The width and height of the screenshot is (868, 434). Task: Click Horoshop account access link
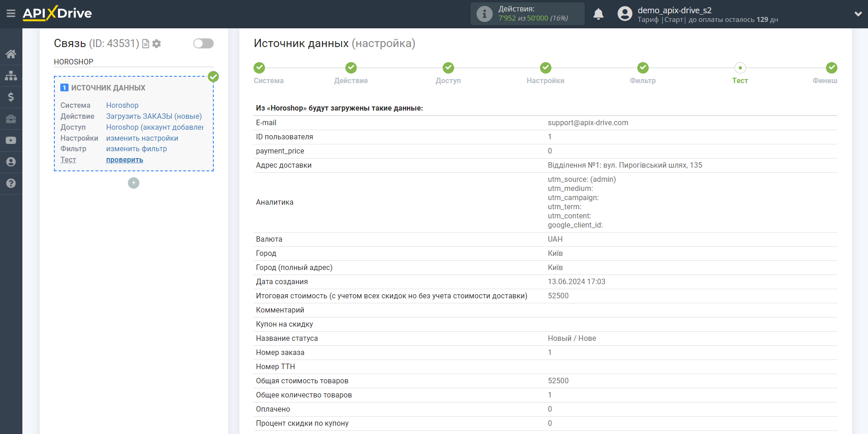[155, 127]
